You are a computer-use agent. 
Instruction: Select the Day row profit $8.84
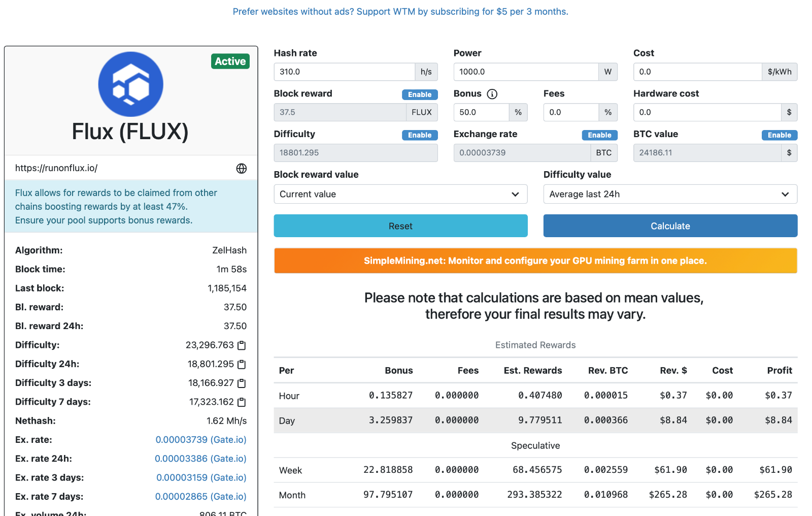[779, 421]
